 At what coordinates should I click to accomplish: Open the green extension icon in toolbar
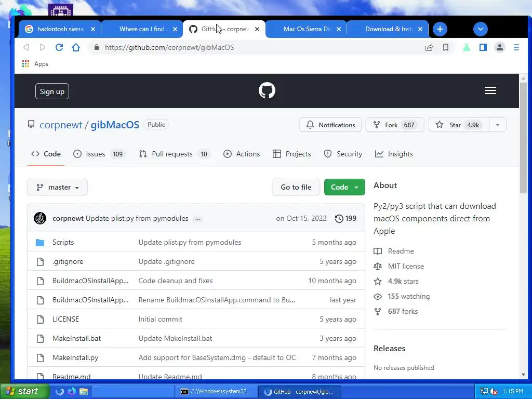(467, 47)
